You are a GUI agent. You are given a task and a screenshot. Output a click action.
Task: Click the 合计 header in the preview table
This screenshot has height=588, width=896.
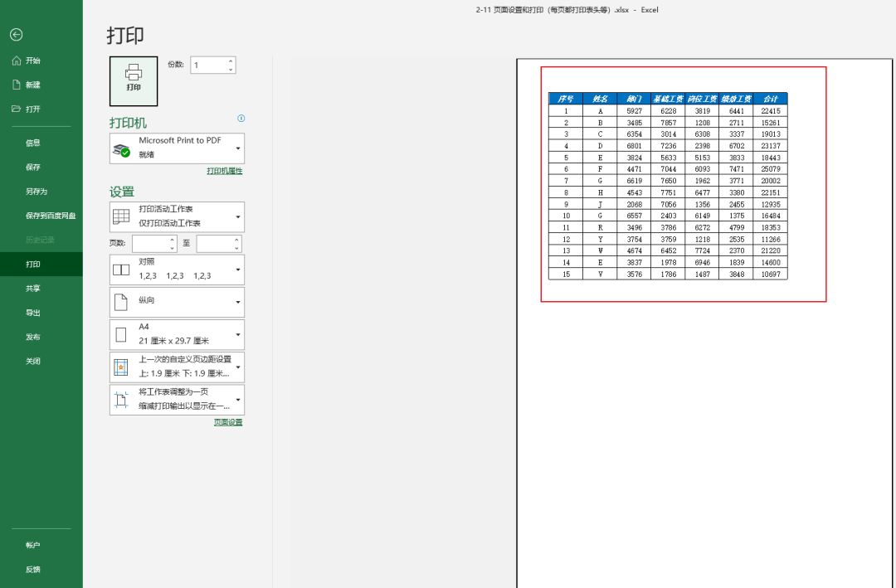[x=770, y=99]
